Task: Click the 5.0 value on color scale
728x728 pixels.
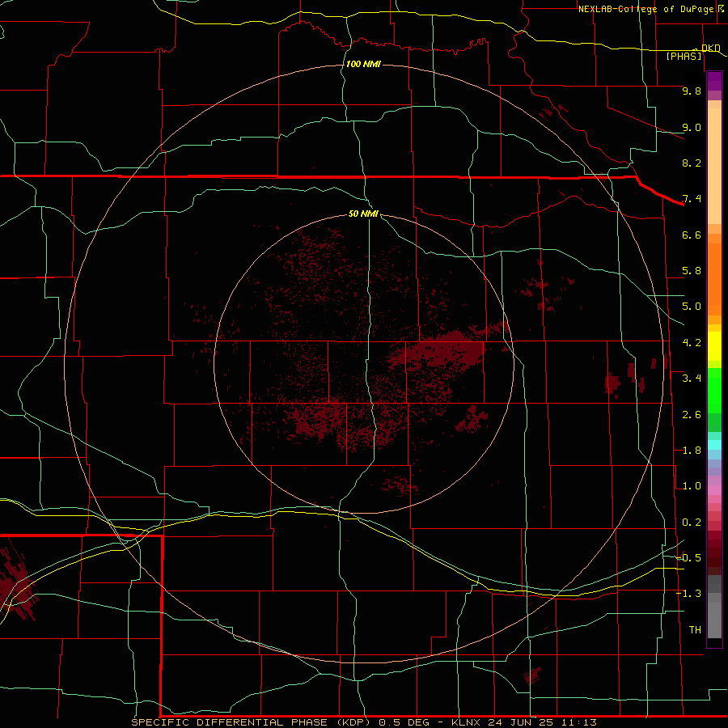Action: pyautogui.click(x=692, y=307)
